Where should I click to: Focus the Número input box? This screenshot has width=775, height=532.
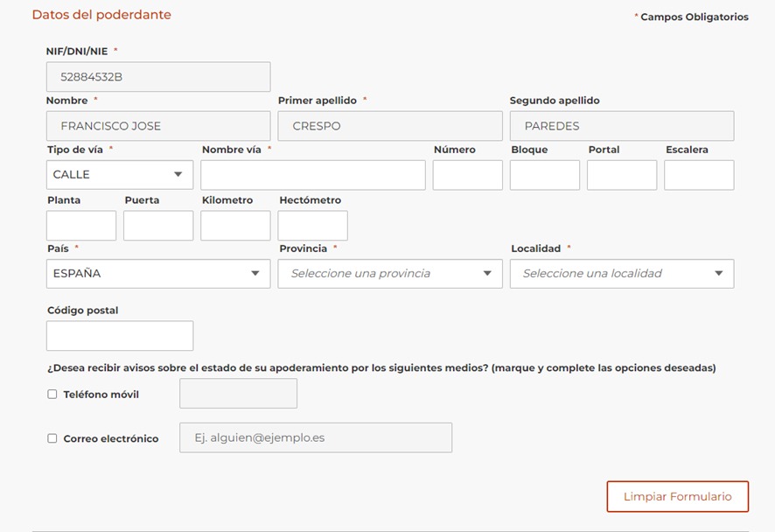468,175
